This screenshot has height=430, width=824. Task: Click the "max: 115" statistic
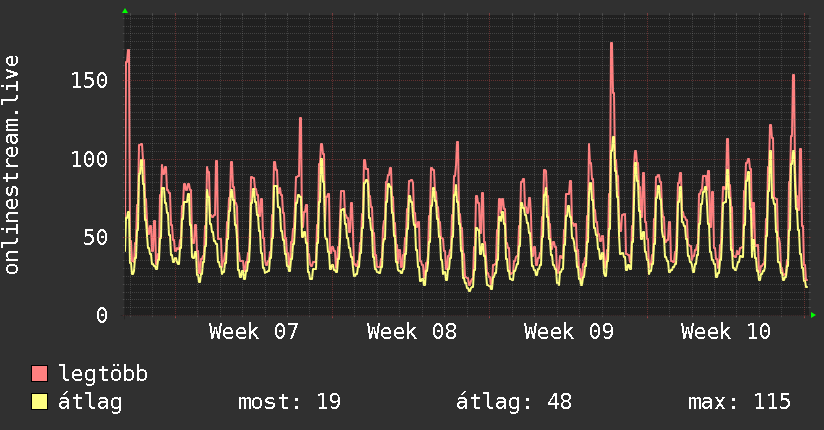pos(739,402)
